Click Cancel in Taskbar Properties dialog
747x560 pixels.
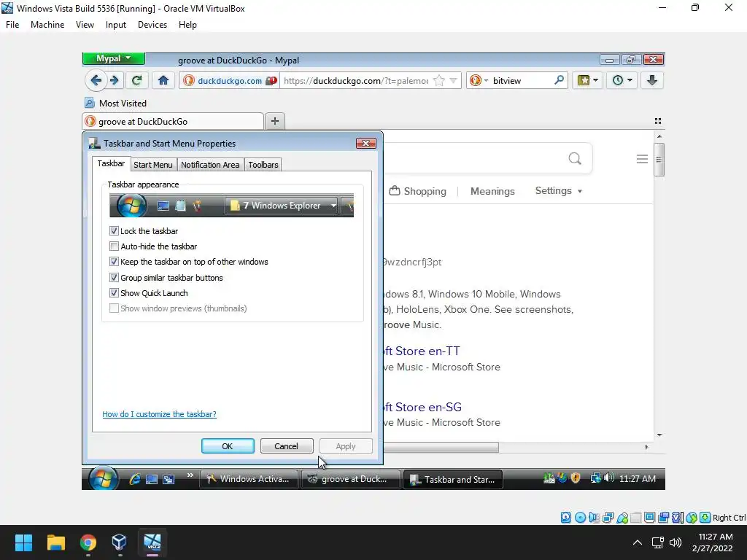click(286, 446)
